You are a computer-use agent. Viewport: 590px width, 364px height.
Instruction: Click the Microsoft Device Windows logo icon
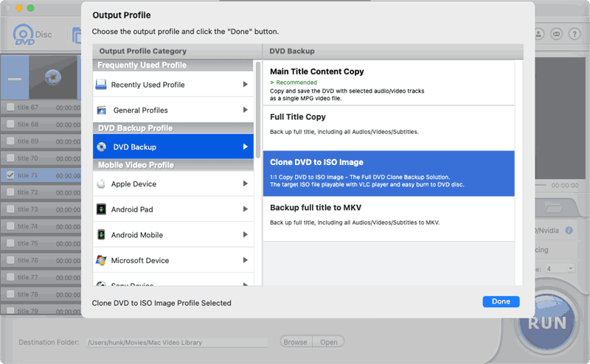coord(101,260)
